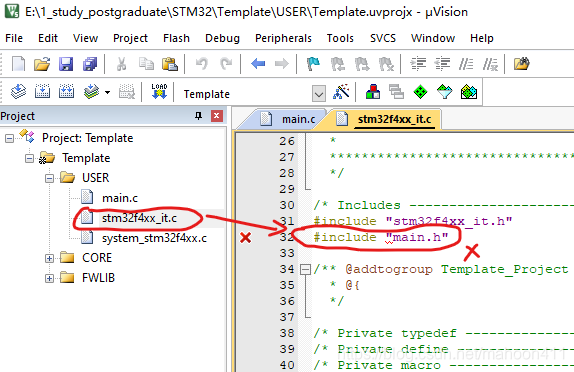Open Manage Multi-Project Workspace icon
This screenshot has height=372, width=574.
(x=396, y=92)
